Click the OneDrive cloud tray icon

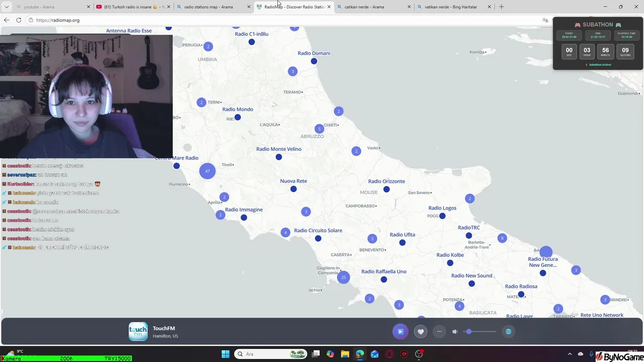pos(581,354)
